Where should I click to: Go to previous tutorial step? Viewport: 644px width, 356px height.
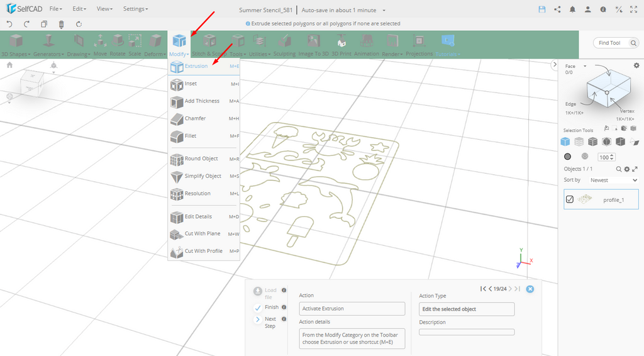[490, 289]
